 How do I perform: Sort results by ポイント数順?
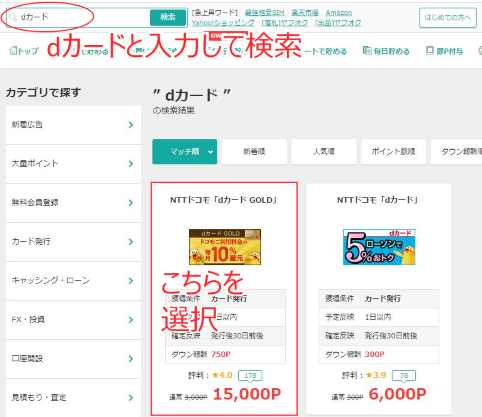coord(393,152)
